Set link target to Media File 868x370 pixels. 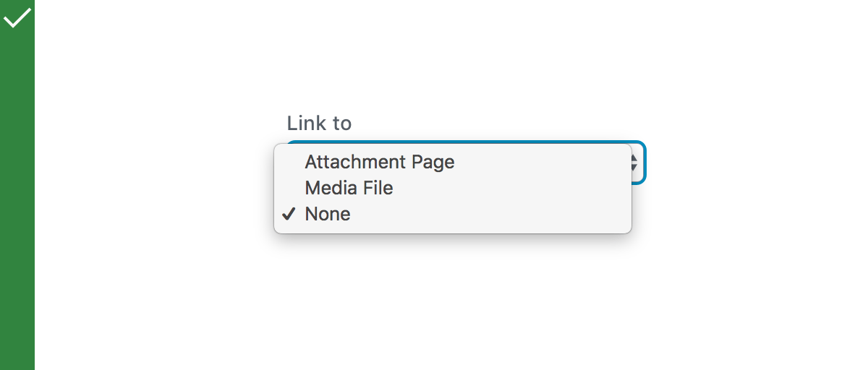349,188
